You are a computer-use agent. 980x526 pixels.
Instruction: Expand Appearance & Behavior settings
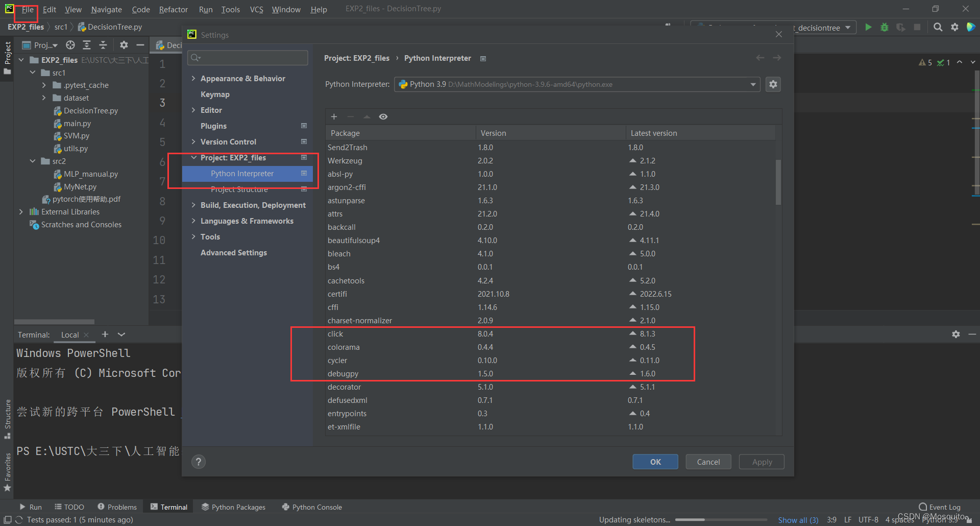[x=193, y=78]
